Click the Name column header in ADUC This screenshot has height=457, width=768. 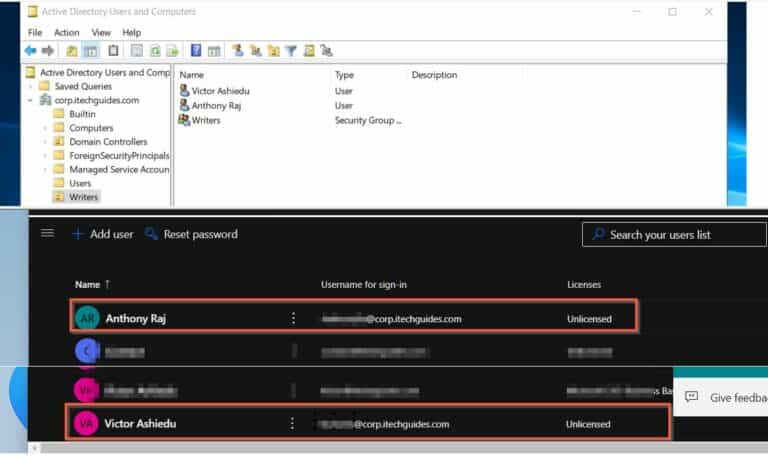[x=192, y=75]
